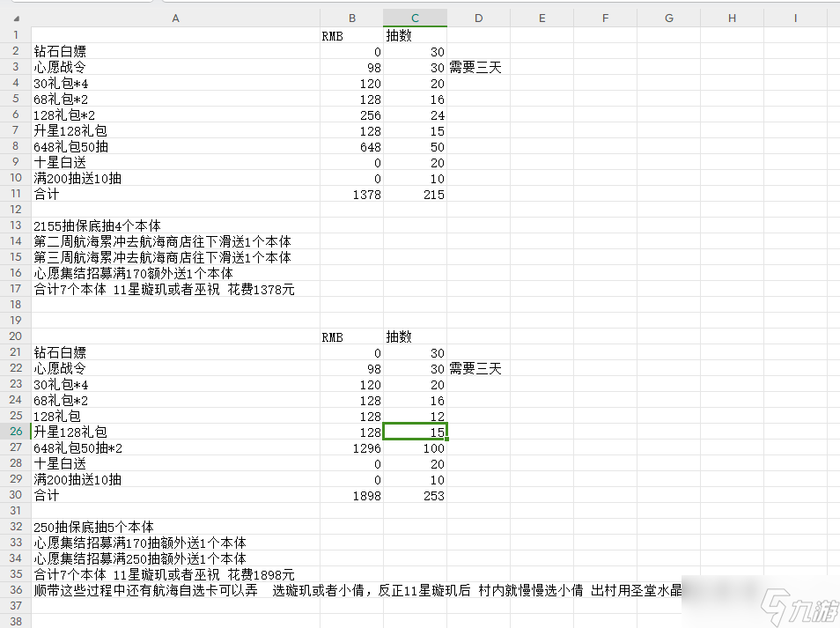Click cell A34 心愿集结招募满250抽
The width and height of the screenshot is (840, 628).
[x=176, y=558]
